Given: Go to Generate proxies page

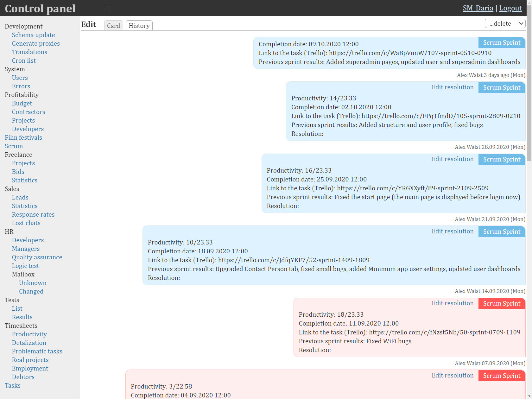Looking at the screenshot, I should (36, 43).
